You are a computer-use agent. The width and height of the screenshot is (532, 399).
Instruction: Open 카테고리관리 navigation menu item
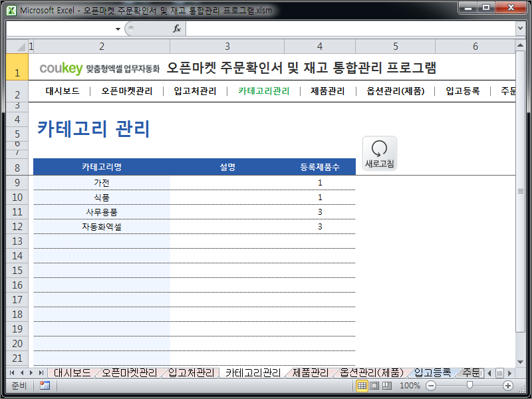[263, 91]
